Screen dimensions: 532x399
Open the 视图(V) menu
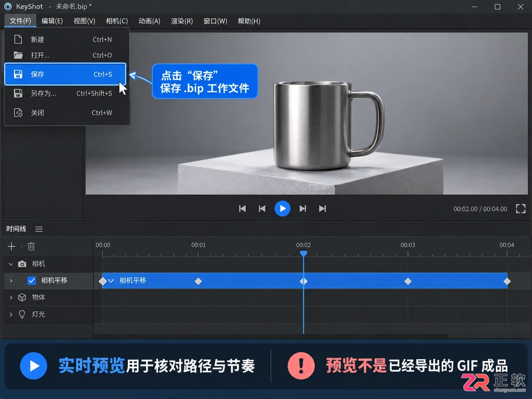(x=84, y=21)
